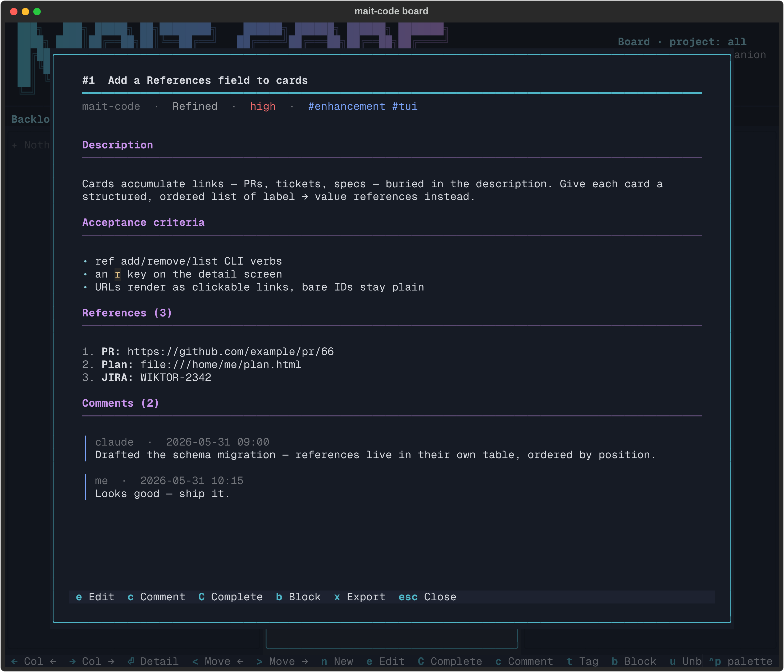Click Edit in the bottom board bar

pyautogui.click(x=385, y=661)
